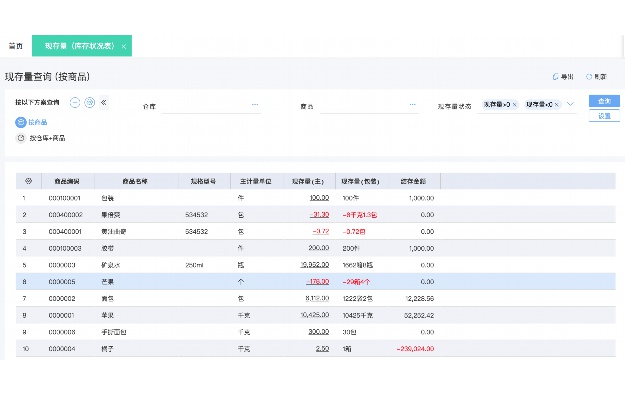
Task: Close the 现存量（库存状况表）tab
Action: tap(124, 47)
